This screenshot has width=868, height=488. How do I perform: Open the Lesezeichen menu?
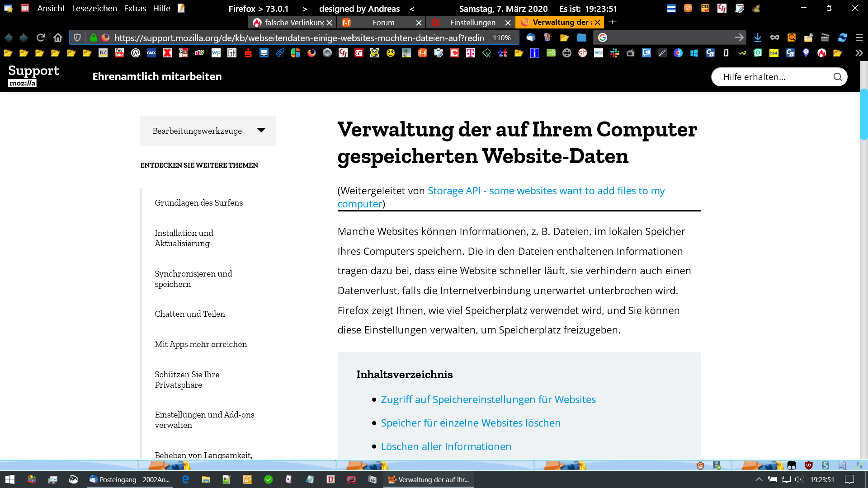pyautogui.click(x=94, y=8)
